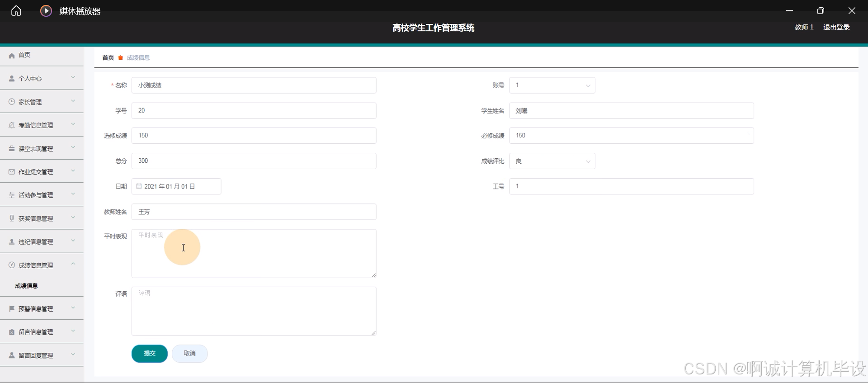Click the home icon in the title bar
868x383 pixels.
16,11
